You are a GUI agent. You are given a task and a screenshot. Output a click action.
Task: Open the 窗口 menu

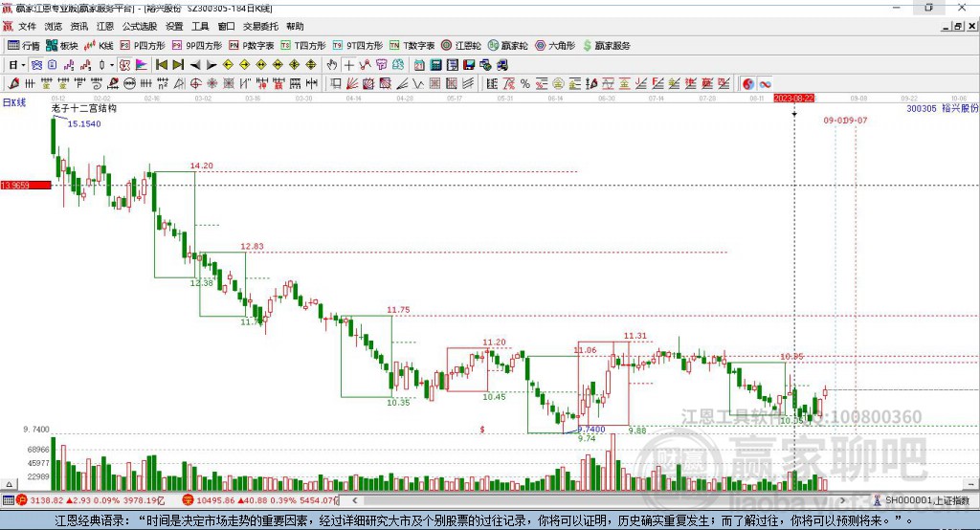click(x=226, y=26)
